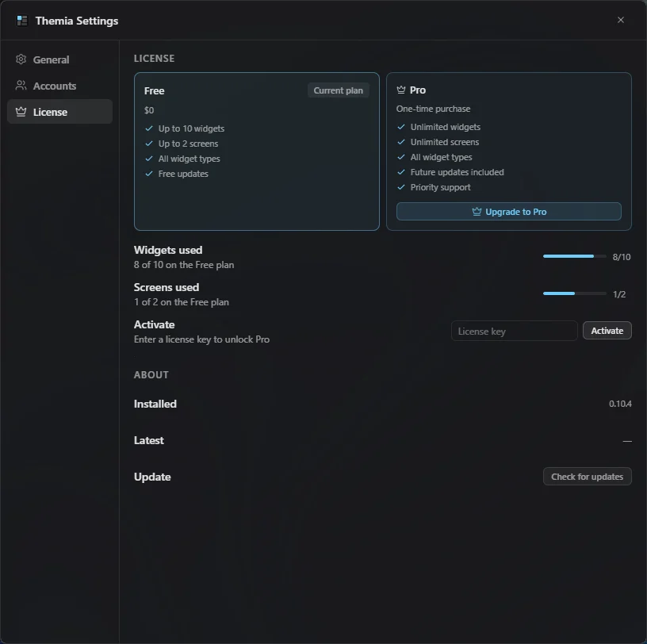647x644 pixels.
Task: Open the Accounts settings section
Action: (59, 86)
